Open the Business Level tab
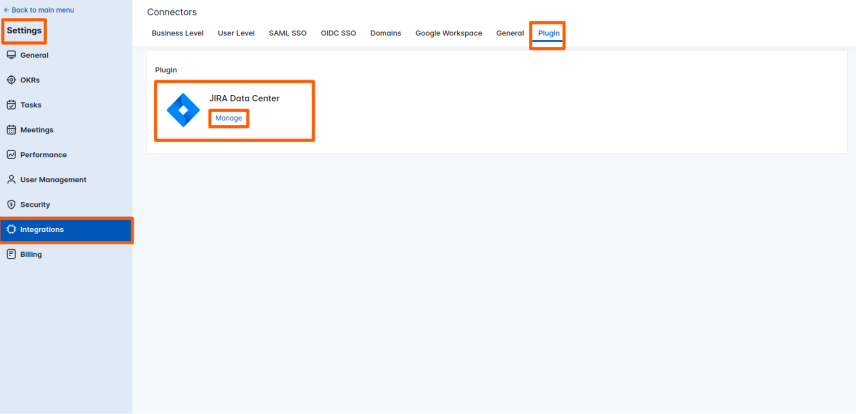 tap(177, 33)
